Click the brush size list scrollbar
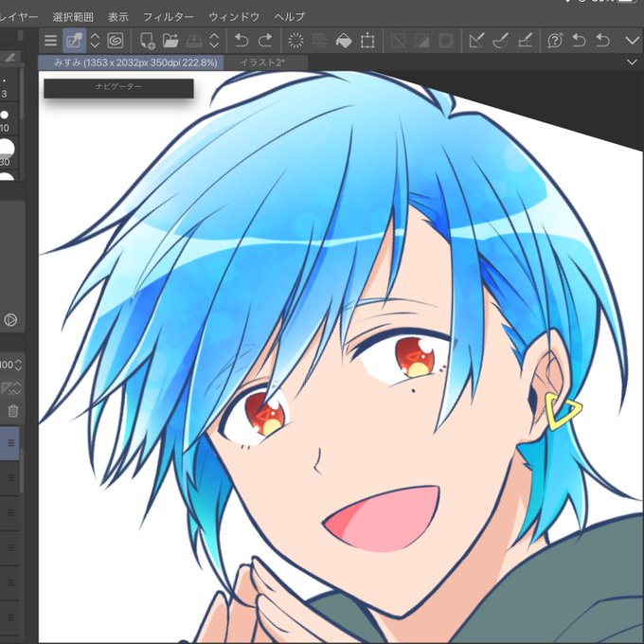 [x=22, y=95]
